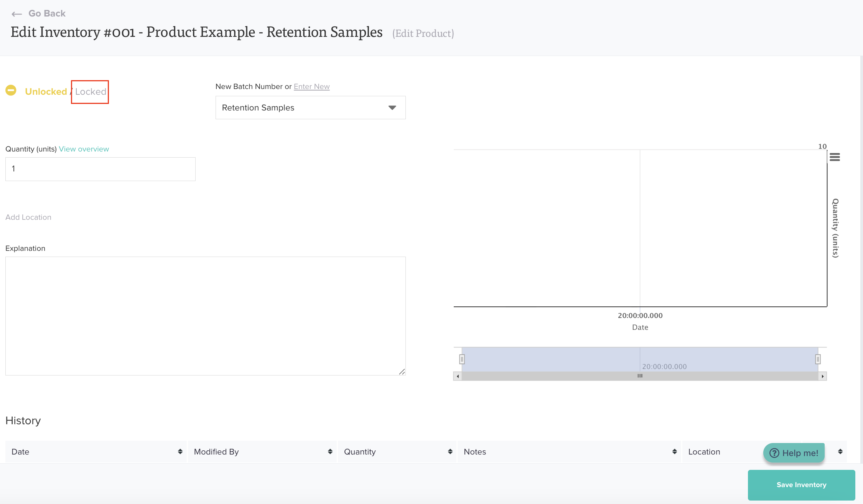This screenshot has height=504, width=863.
Task: Open the chart hamburger menu icon
Action: point(835,157)
